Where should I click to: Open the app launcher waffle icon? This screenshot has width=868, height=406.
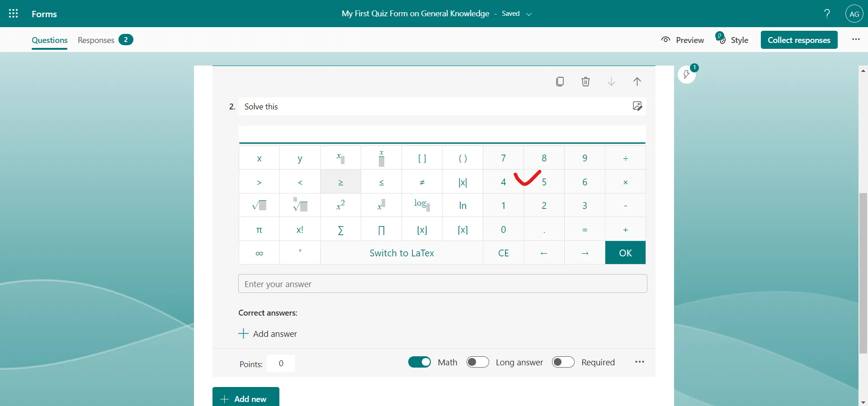(x=14, y=14)
